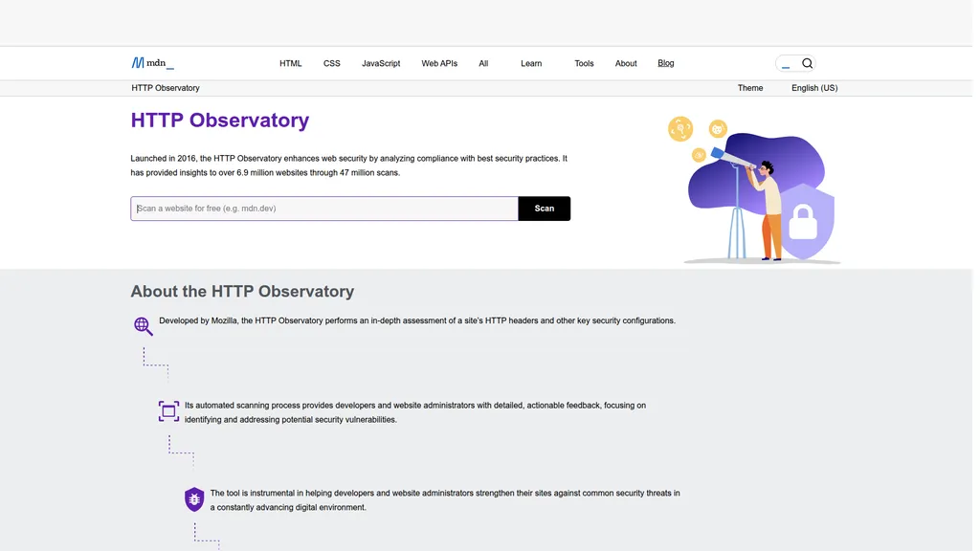Expand the Learn menu

(531, 63)
